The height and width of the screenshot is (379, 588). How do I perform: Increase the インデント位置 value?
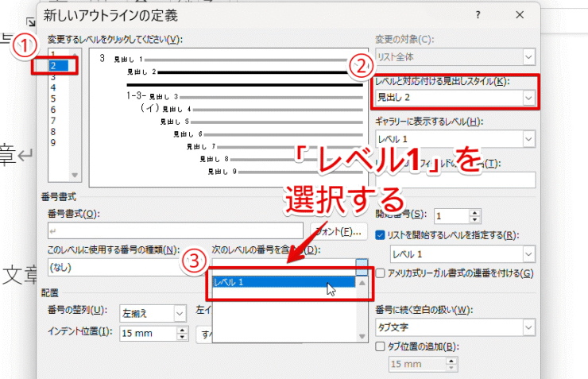182,330
